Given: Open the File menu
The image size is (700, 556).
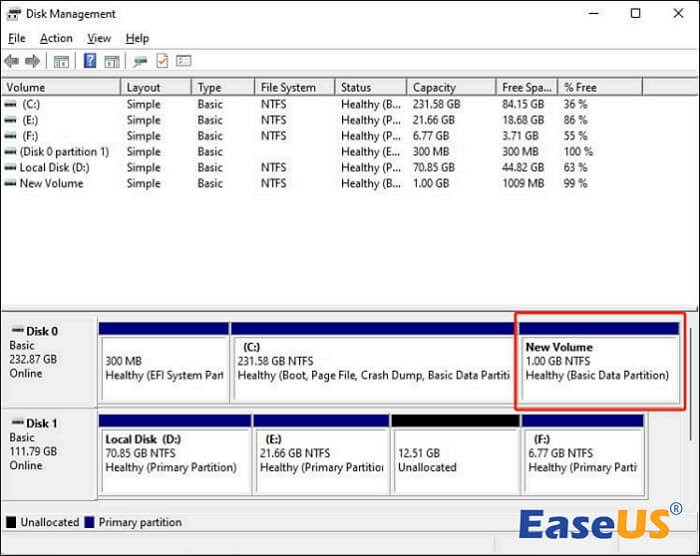Looking at the screenshot, I should coord(16,38).
